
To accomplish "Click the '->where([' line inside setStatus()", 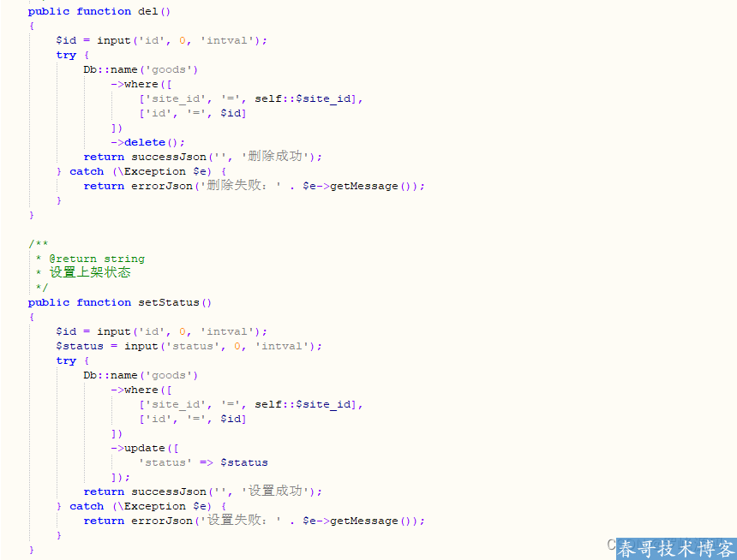I will click(x=141, y=390).
